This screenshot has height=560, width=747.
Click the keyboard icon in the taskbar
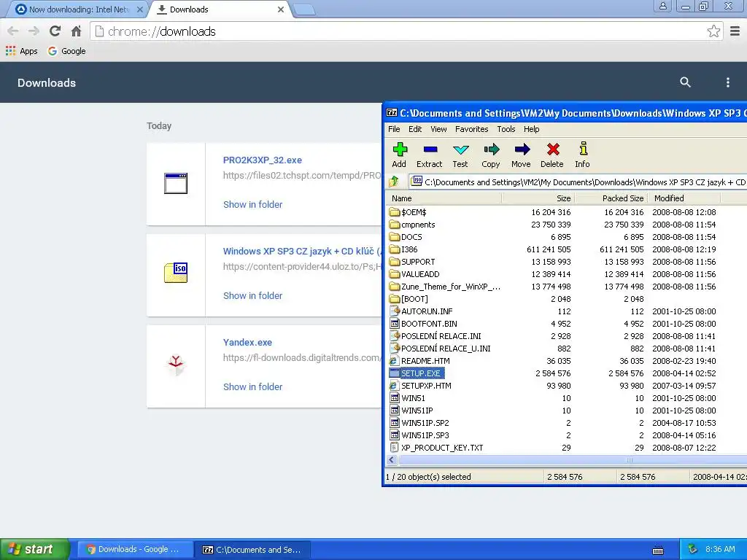[658, 551]
